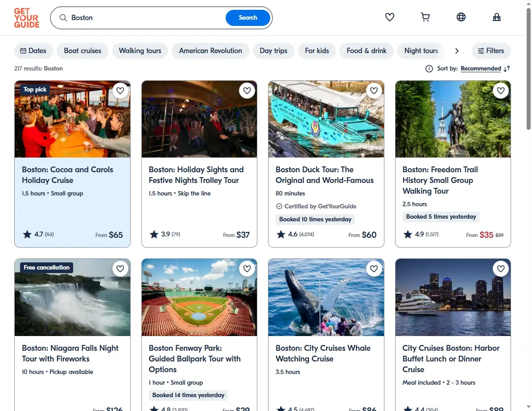Open Niagara Falls Night Tour with Fireworks

(70, 353)
